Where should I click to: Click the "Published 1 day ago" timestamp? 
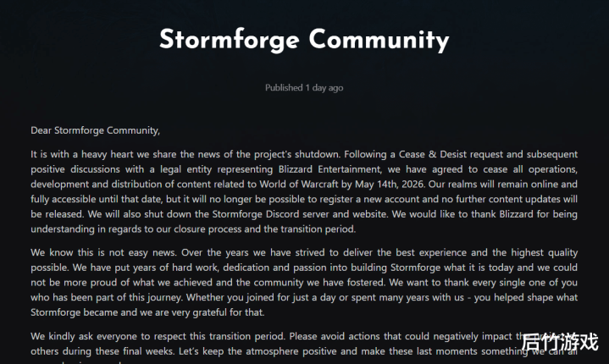click(x=304, y=87)
